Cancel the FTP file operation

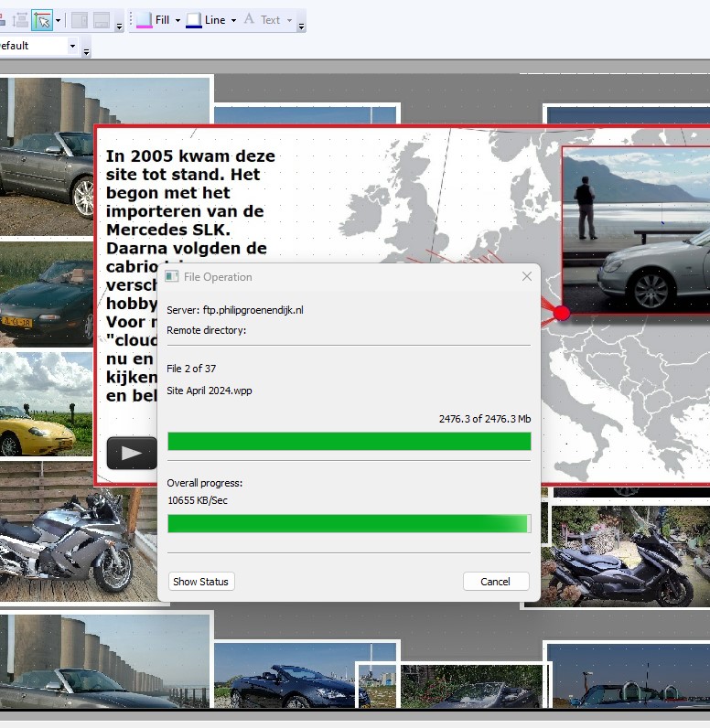[496, 582]
